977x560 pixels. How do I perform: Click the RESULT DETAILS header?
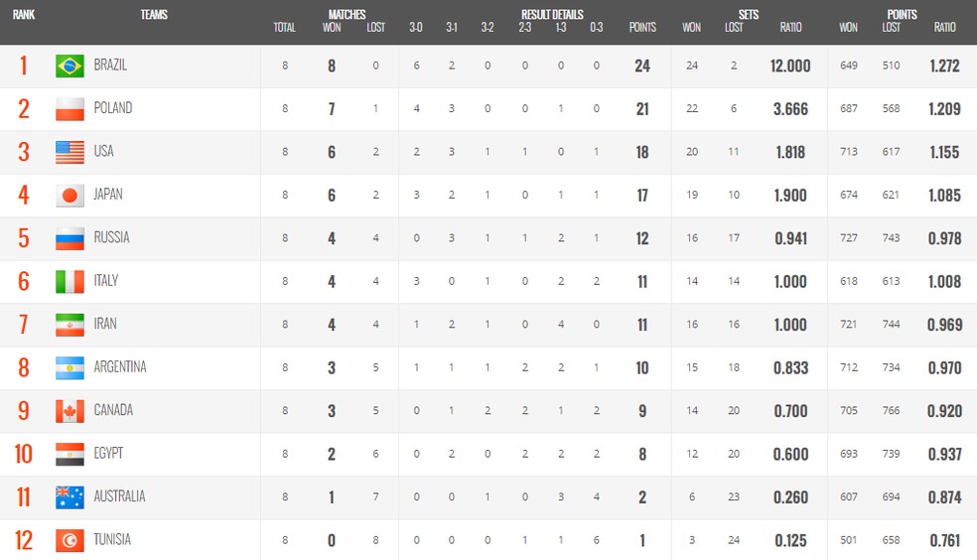point(552,14)
